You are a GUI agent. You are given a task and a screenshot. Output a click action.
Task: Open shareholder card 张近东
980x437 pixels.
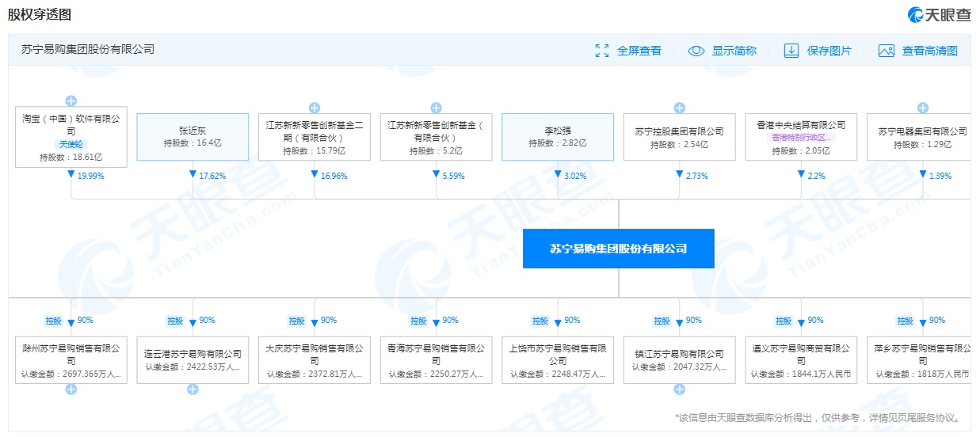click(x=193, y=137)
